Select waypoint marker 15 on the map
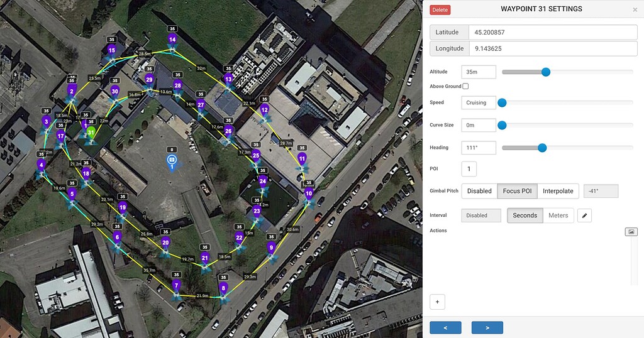The image size is (644, 338). [x=112, y=52]
